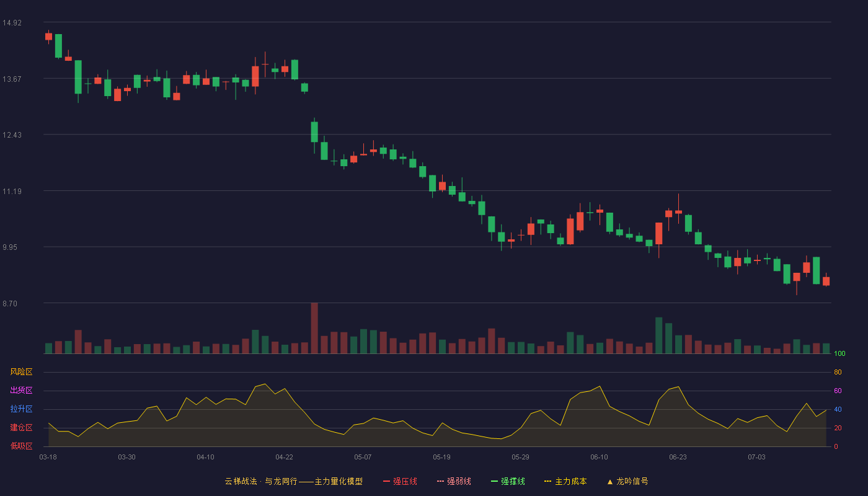Click the 11.19 price axis label

point(12,192)
